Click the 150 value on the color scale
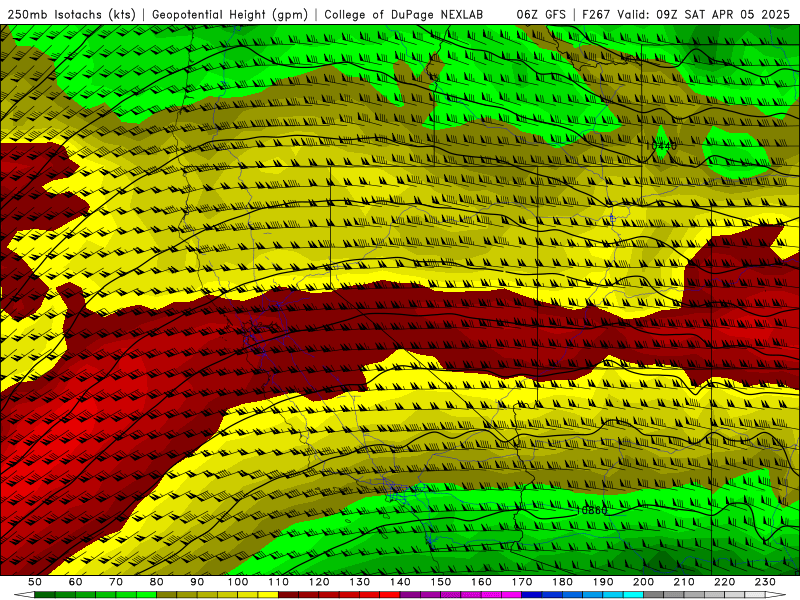The image size is (800, 600). pyautogui.click(x=441, y=582)
